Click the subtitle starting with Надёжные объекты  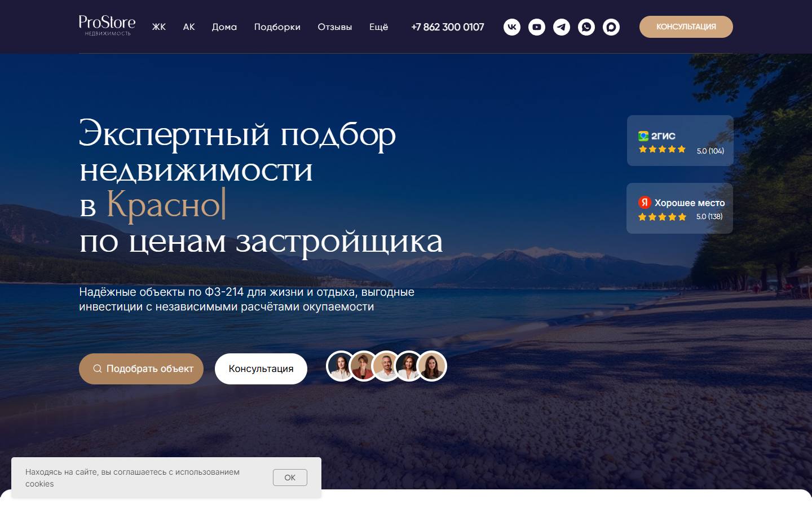[x=247, y=299]
